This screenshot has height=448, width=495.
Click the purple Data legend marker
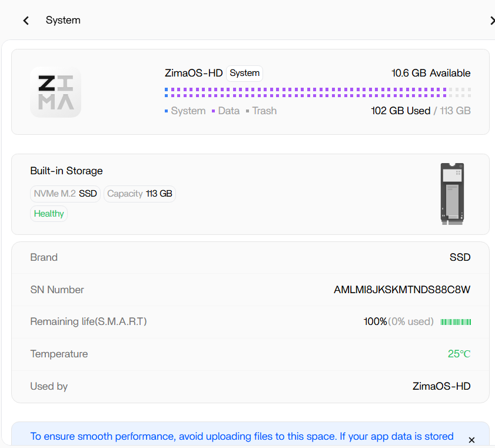214,111
